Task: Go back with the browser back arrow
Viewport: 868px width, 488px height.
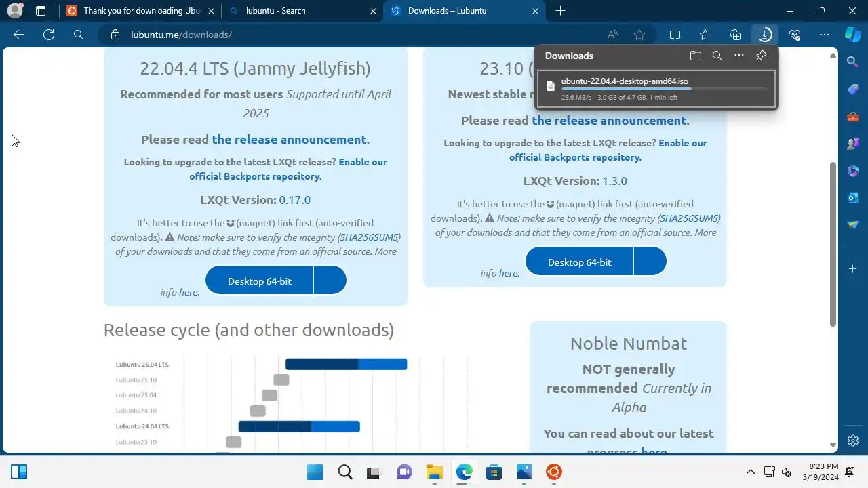Action: [x=19, y=35]
